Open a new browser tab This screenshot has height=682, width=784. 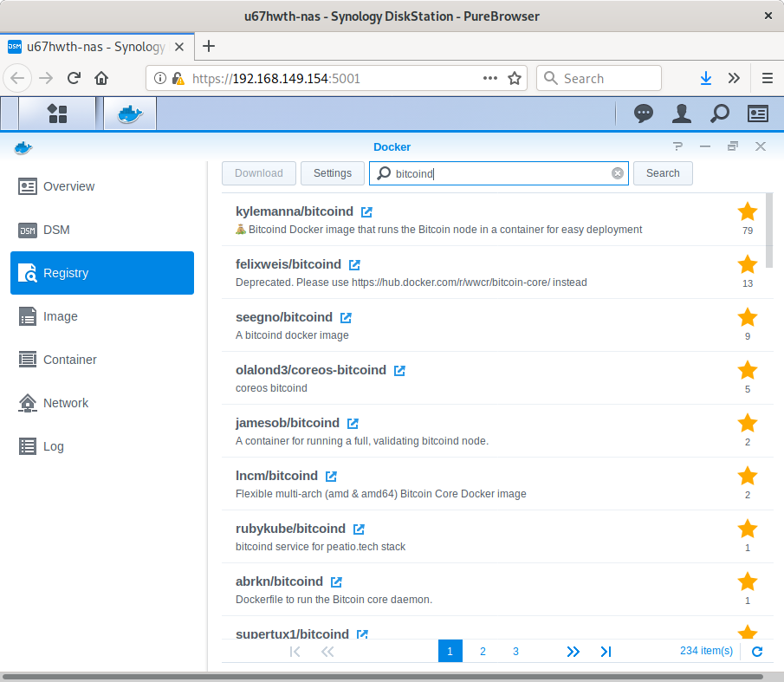[x=209, y=47]
